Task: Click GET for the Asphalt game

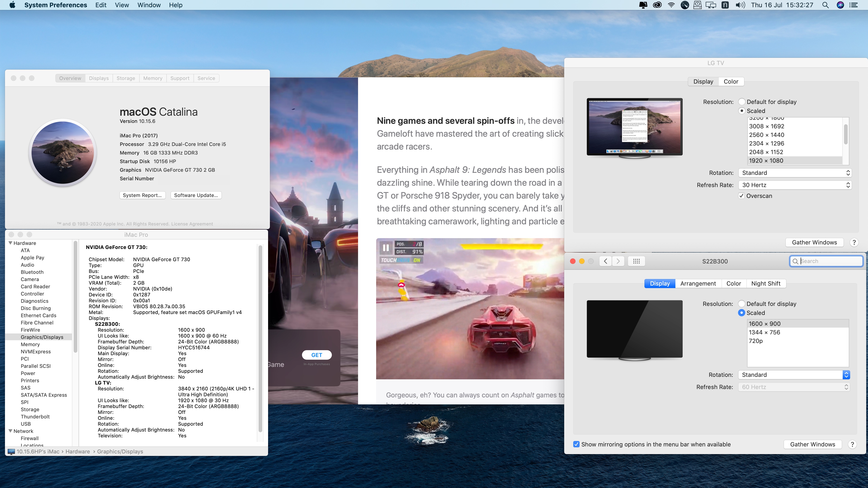Action: (x=316, y=355)
